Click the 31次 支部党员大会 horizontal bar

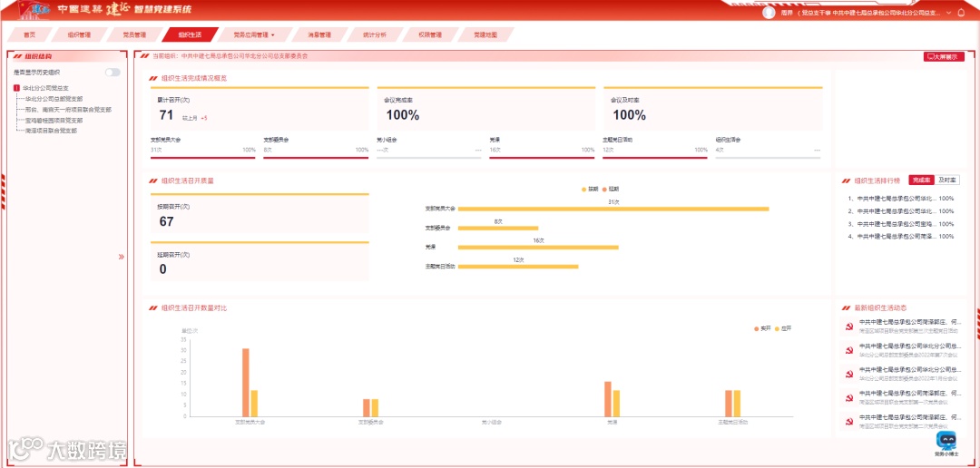click(613, 209)
